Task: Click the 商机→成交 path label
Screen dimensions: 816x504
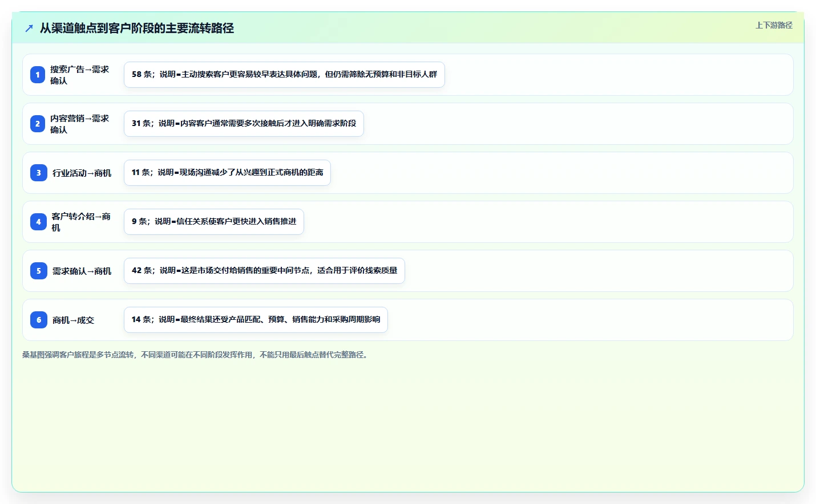Action: pyautogui.click(x=73, y=320)
